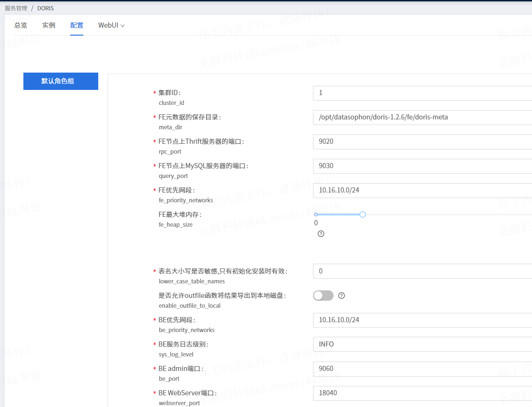Click the be_port field showing 9060
Screen dimensions: 532x407
423,369
